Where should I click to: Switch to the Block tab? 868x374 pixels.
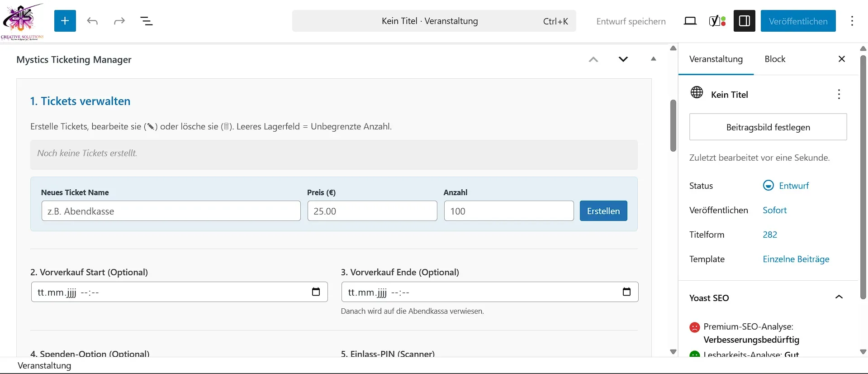775,59
